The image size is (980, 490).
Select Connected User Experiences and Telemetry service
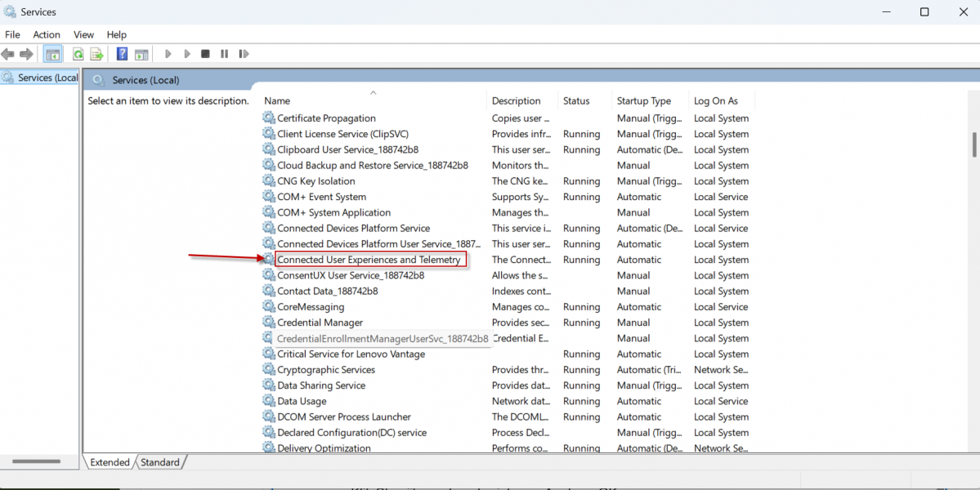point(369,260)
